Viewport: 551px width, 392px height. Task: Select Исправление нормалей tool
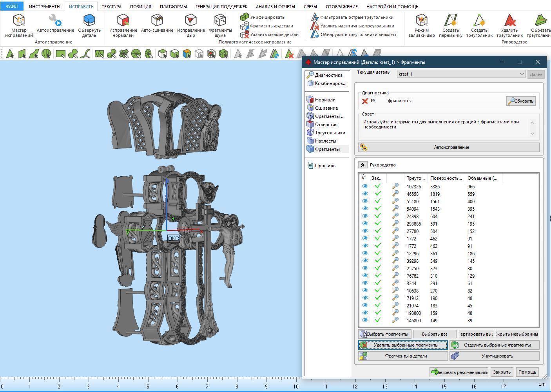click(x=123, y=21)
